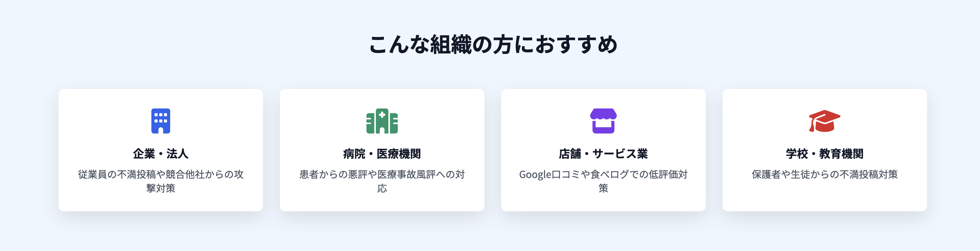Click the blue office building icon
This screenshot has height=251, width=980.
click(160, 121)
